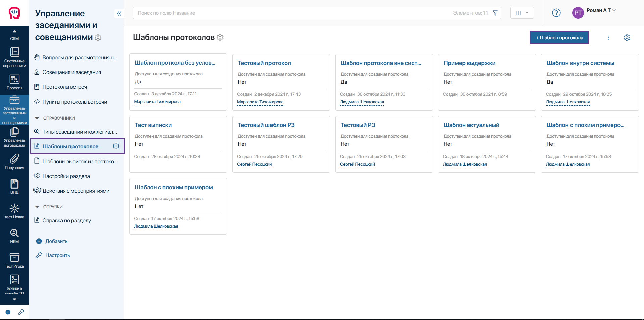644x320 pixels.
Task: Collapse the СПРАВОЧНИКИ section
Action: (37, 118)
